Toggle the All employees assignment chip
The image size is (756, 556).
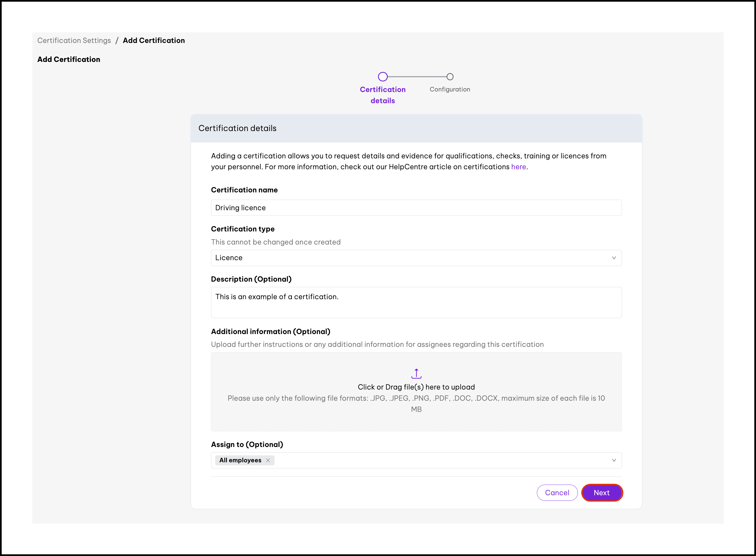click(241, 460)
